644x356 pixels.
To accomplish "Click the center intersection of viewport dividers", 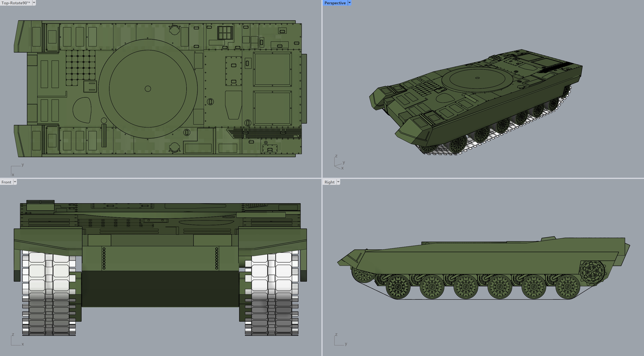I will [322, 178].
